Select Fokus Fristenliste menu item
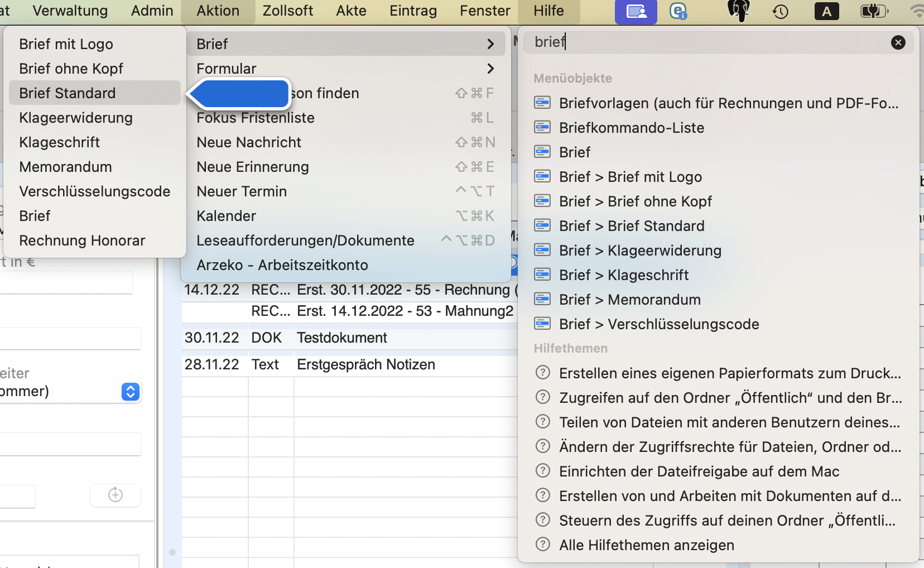 click(345, 118)
